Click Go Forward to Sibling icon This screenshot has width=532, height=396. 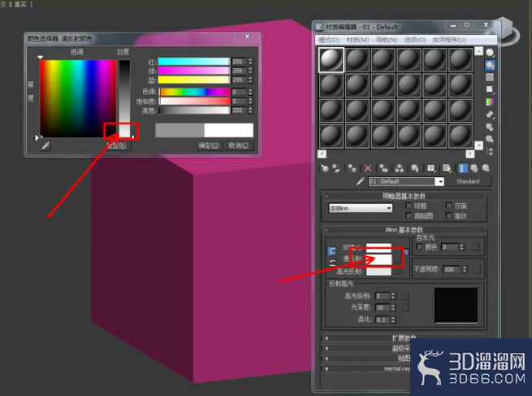tap(486, 168)
